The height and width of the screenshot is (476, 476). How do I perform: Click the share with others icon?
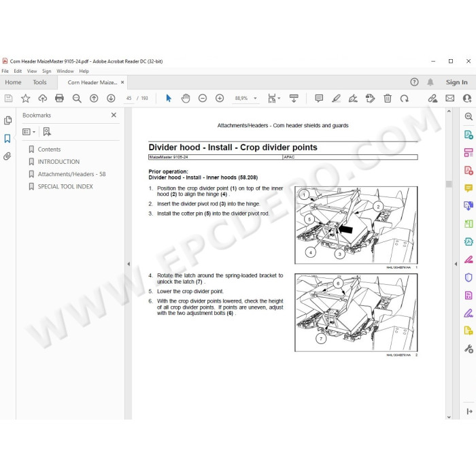[467, 99]
